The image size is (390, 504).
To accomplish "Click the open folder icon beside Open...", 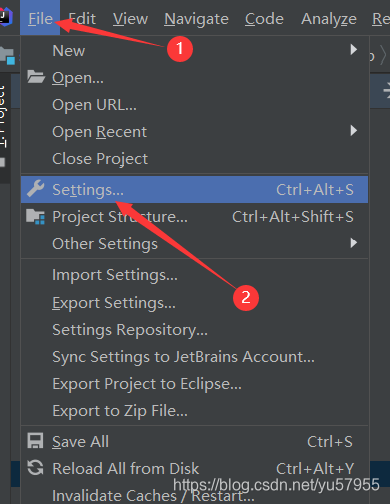I will coord(36,77).
